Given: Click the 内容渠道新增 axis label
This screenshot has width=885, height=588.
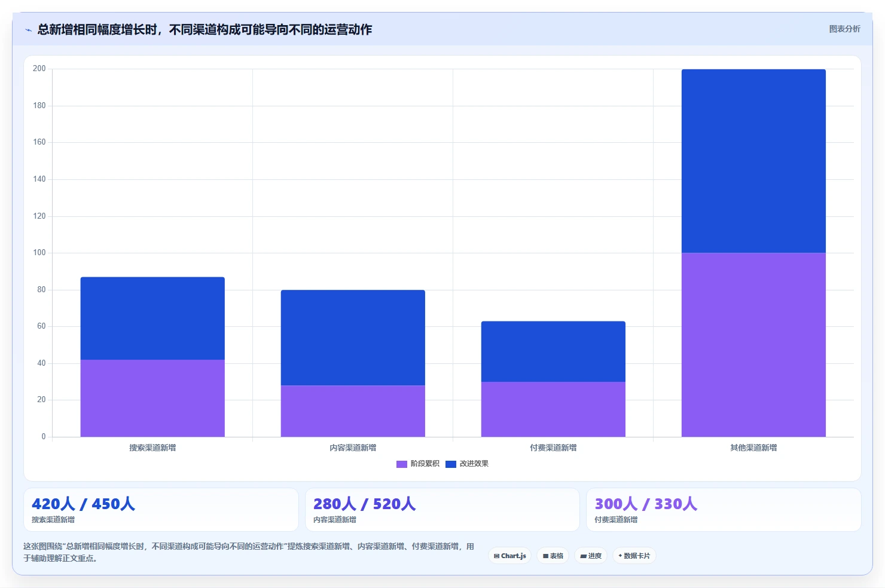Looking at the screenshot, I should pos(353,448).
